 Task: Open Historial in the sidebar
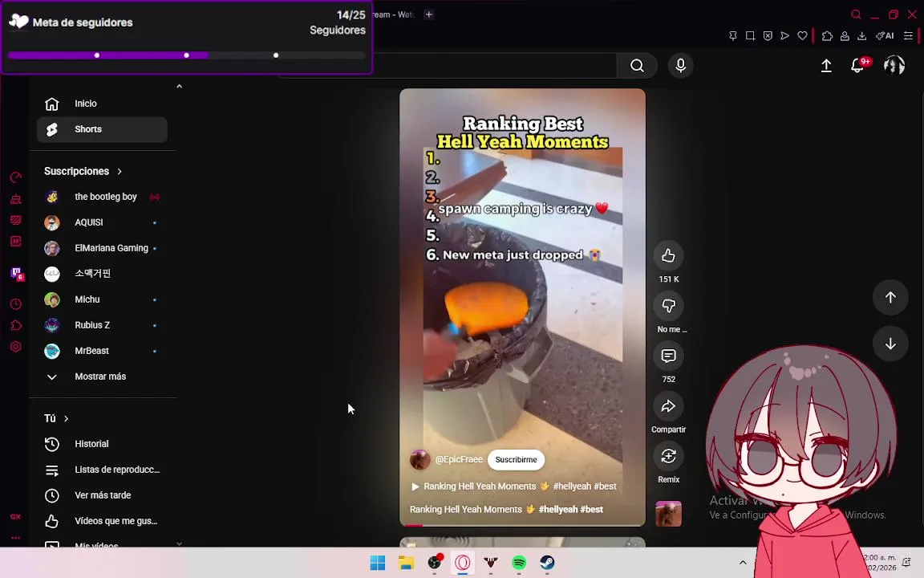tap(102, 444)
